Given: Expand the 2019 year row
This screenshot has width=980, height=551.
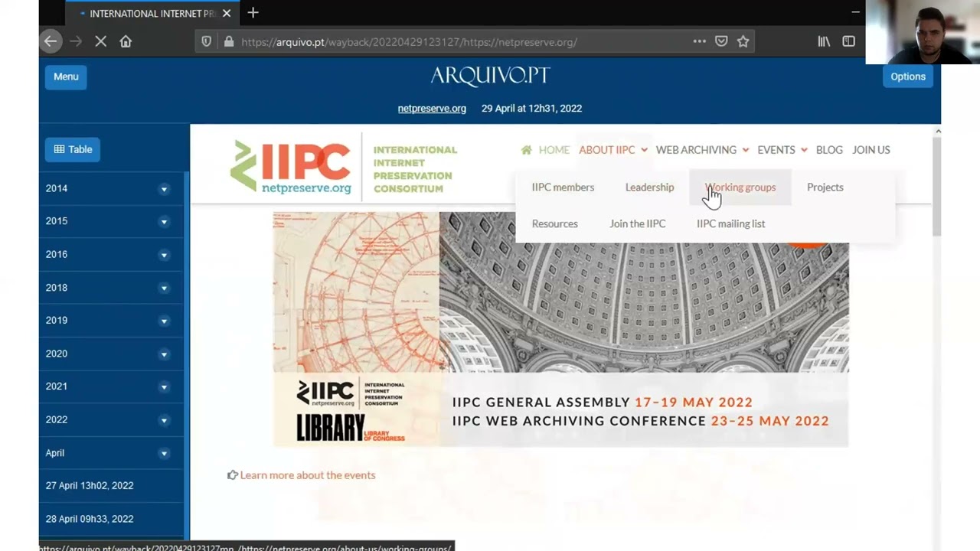Looking at the screenshot, I should [111, 321].
